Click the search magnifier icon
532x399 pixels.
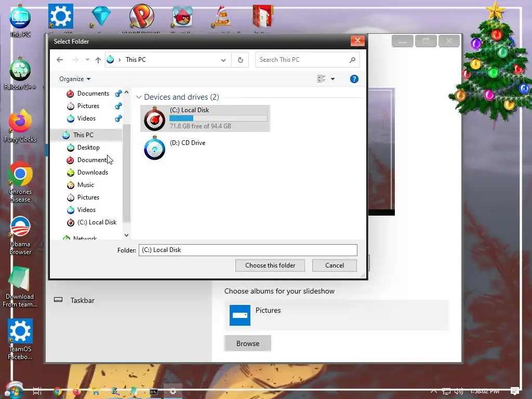(352, 60)
